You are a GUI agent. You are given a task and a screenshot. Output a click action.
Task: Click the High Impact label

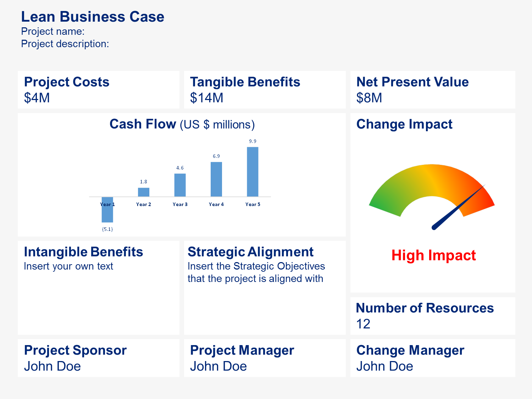coord(433,255)
